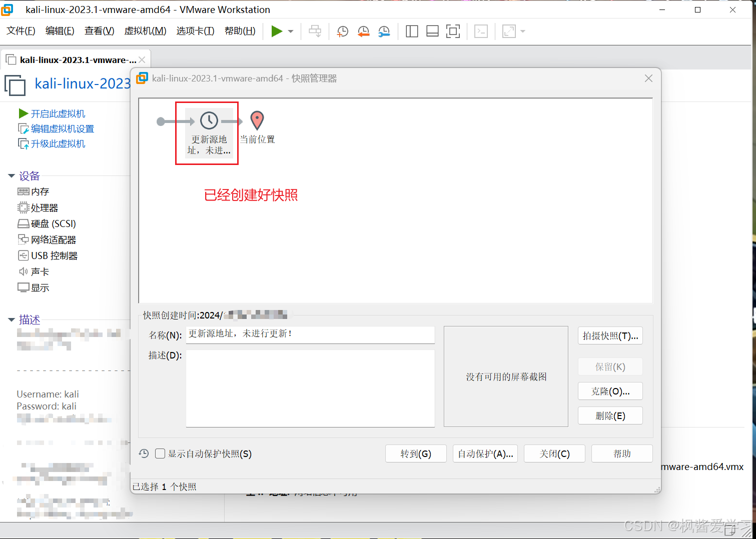Click the 帮助 button in snapshot manager
The height and width of the screenshot is (539, 756).
click(622, 453)
